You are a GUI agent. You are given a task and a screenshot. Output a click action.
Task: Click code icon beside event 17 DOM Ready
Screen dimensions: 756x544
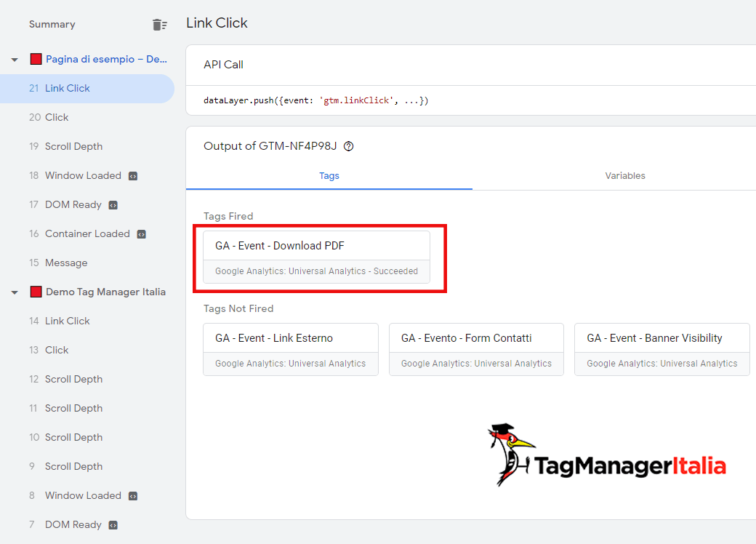[113, 205]
